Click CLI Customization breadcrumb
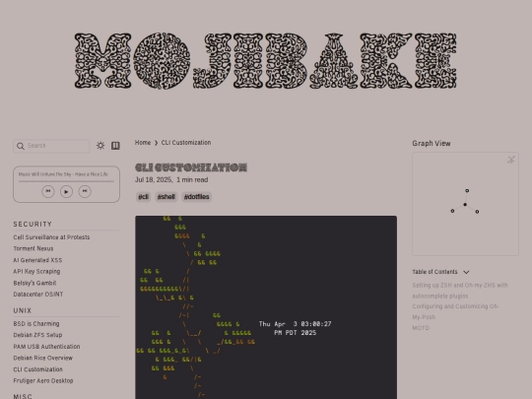Viewport: 532px width, 399px height. click(x=186, y=143)
